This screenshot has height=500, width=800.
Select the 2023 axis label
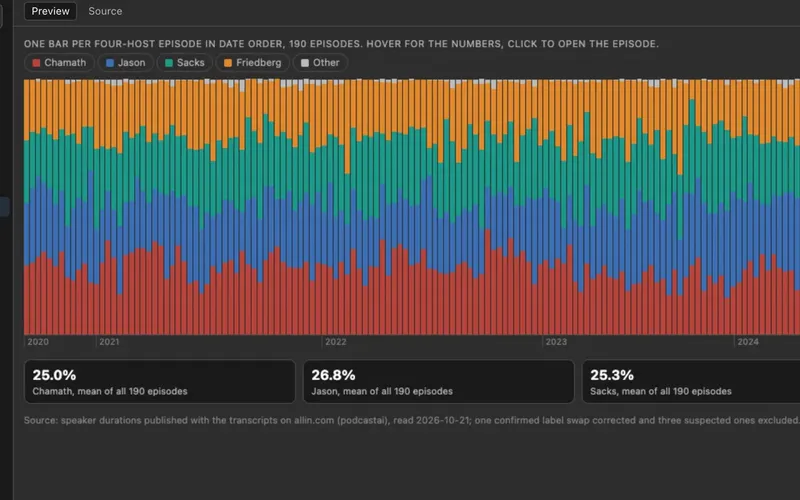coord(556,342)
